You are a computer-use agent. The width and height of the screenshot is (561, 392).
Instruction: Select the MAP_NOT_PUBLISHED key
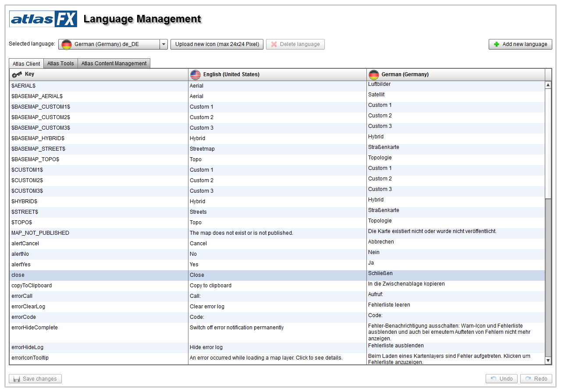click(x=40, y=233)
